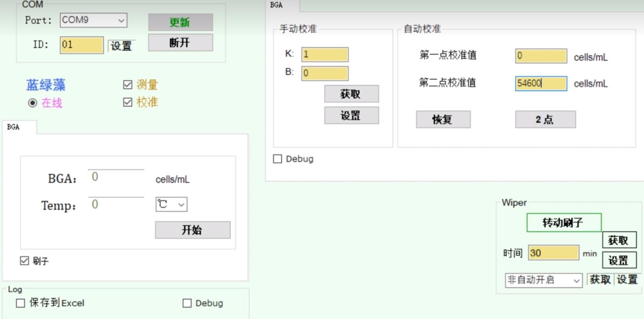
Task: Switch to the left BGA measurement tab
Action: click(13, 127)
